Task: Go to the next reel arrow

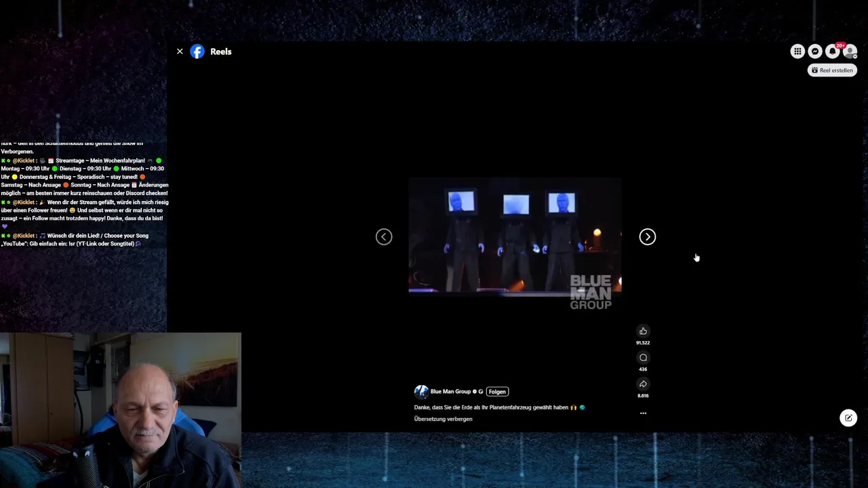Action: click(x=648, y=237)
